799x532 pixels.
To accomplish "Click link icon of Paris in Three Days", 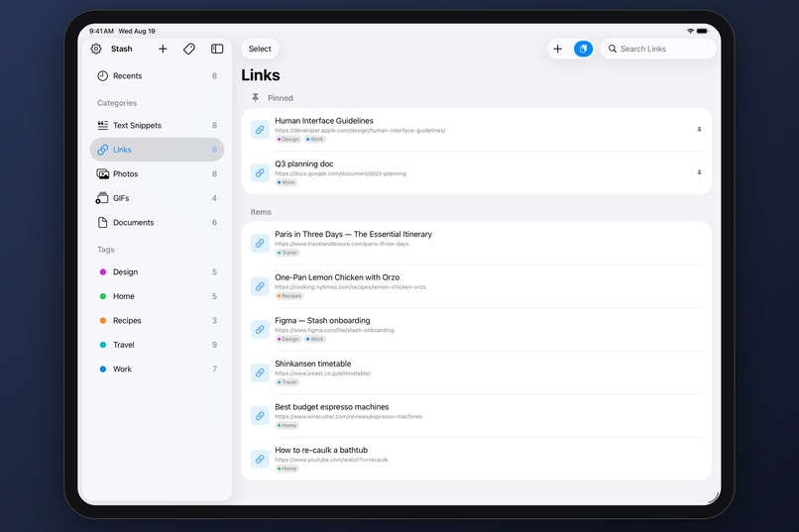I will pyautogui.click(x=260, y=244).
